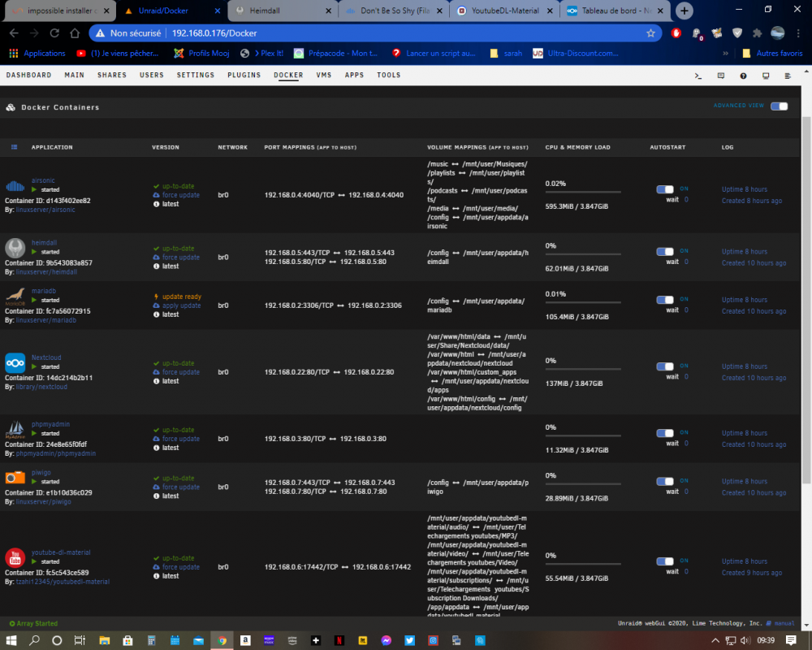812x650 pixels.
Task: Open the Dashboard menu
Action: [x=28, y=76]
